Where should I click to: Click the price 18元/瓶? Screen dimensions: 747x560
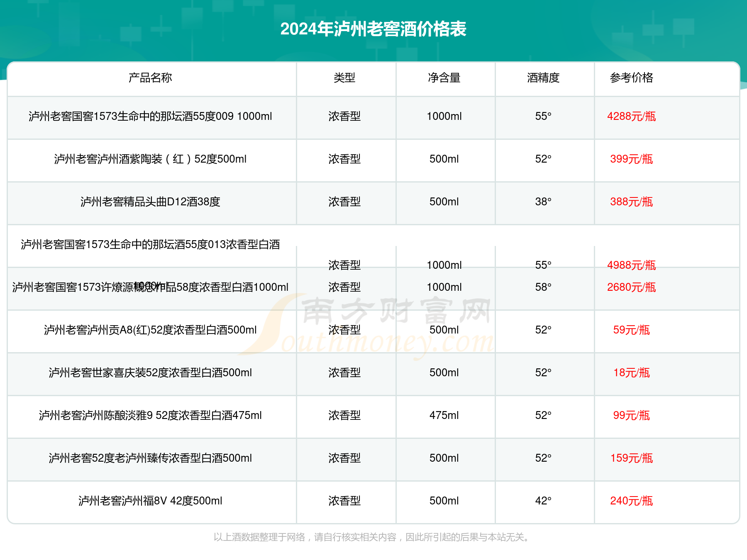click(x=632, y=373)
